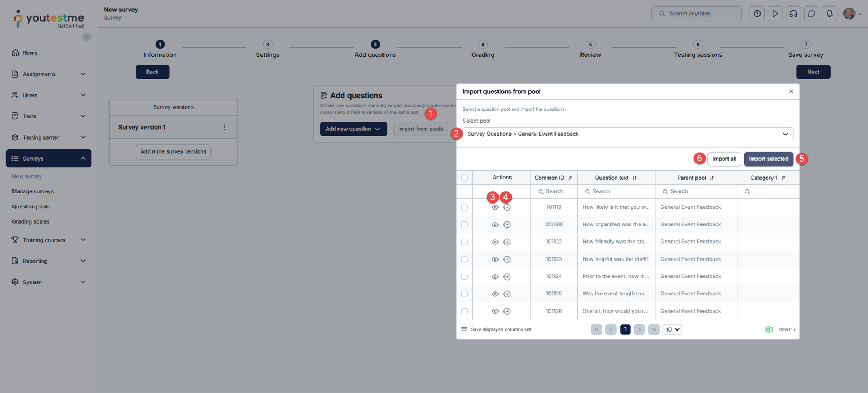
Task: Click the Import all button
Action: click(x=724, y=159)
